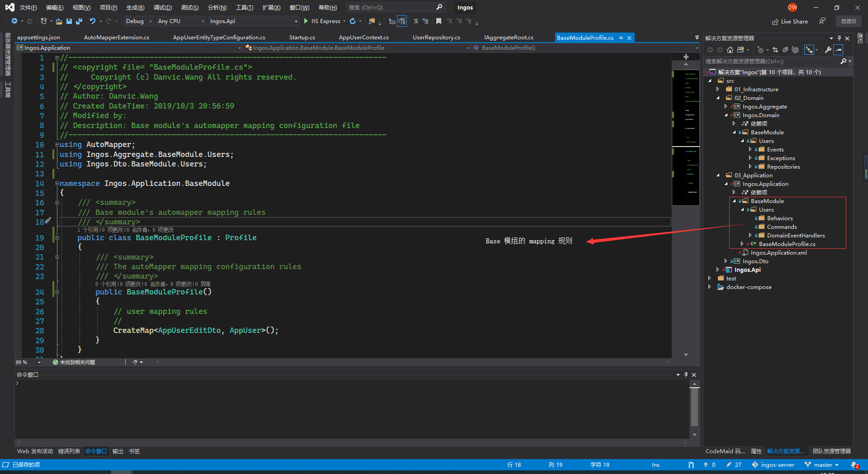Open the 89 % zoom level dropdown
The height and width of the screenshot is (474, 868).
coord(28,362)
